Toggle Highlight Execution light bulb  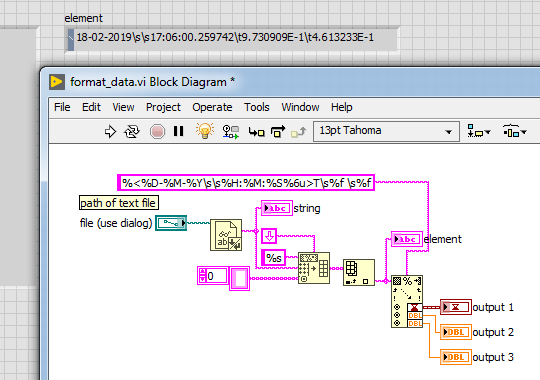pos(205,131)
